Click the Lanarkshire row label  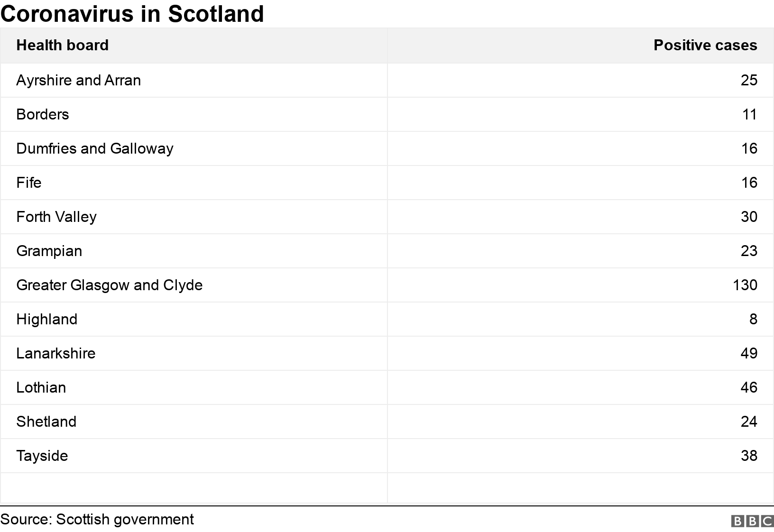pos(55,353)
